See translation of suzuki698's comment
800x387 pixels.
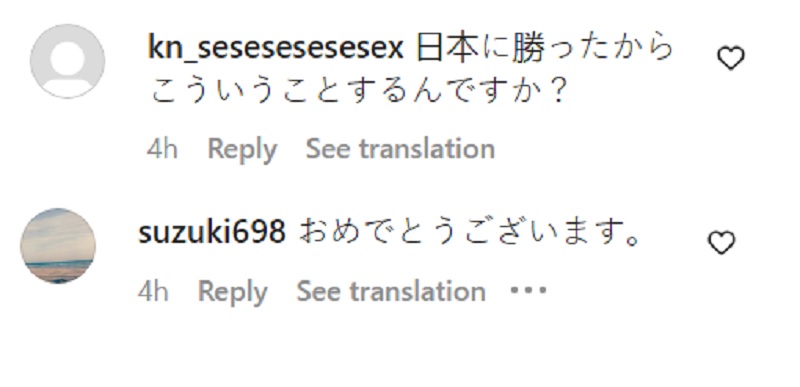(x=391, y=291)
